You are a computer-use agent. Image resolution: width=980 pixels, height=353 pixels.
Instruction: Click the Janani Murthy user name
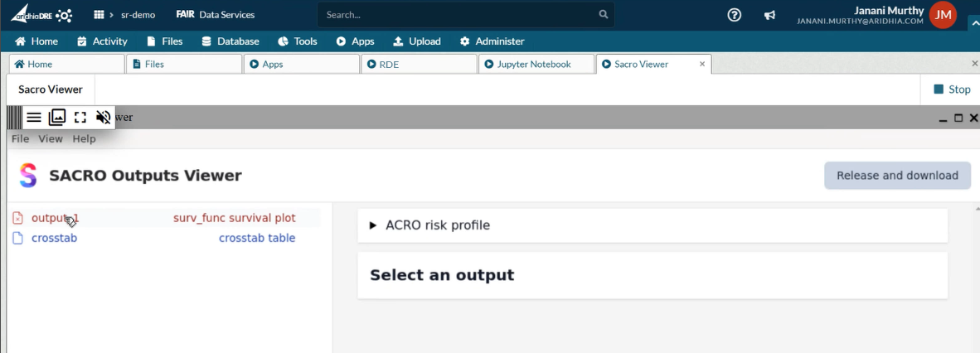(888, 10)
